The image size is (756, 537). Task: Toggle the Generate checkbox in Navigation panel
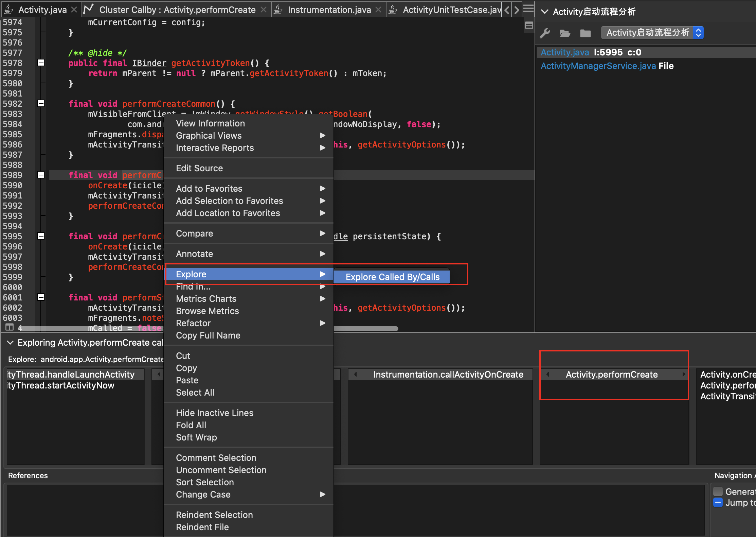(718, 491)
